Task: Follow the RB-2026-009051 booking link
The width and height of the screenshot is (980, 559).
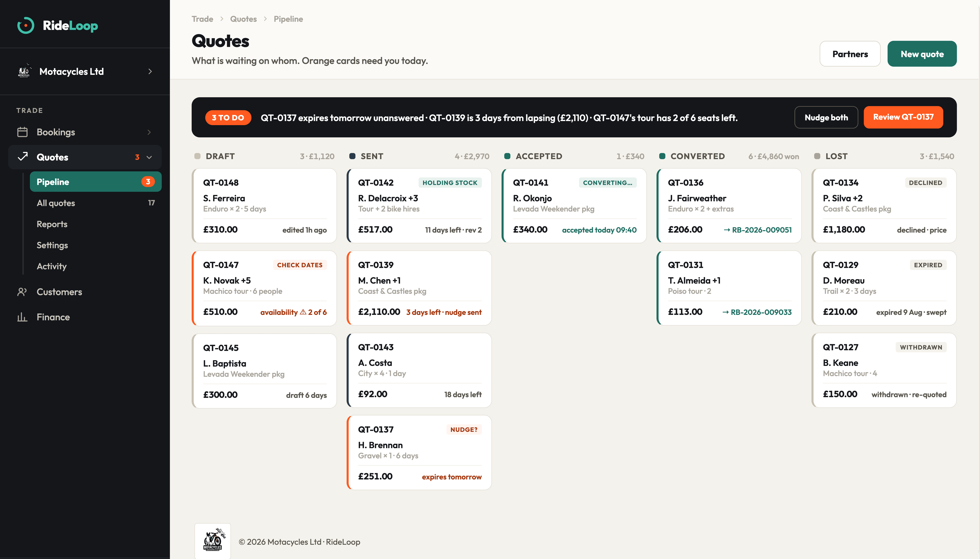Action: point(757,230)
